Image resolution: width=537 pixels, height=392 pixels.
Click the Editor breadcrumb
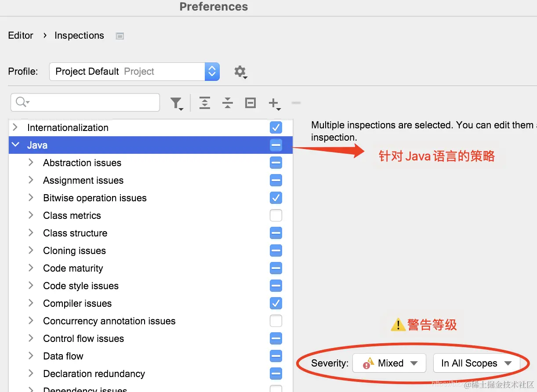[21, 36]
